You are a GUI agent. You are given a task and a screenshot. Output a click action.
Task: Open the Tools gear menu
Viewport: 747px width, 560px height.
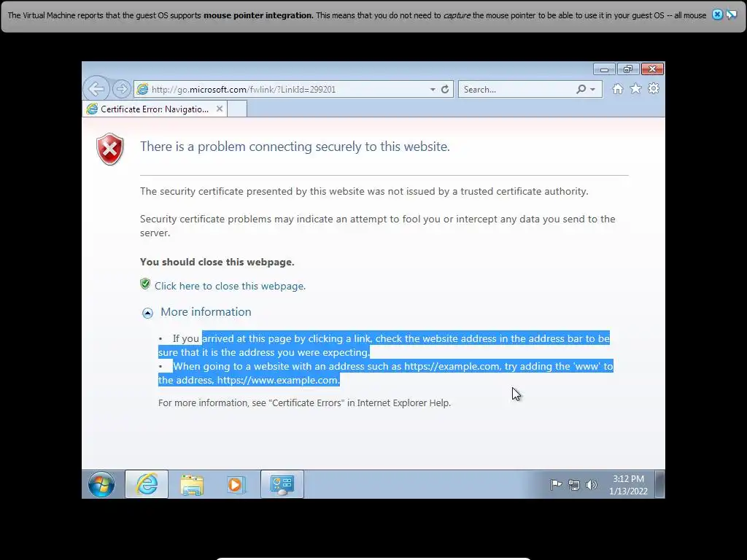(654, 88)
